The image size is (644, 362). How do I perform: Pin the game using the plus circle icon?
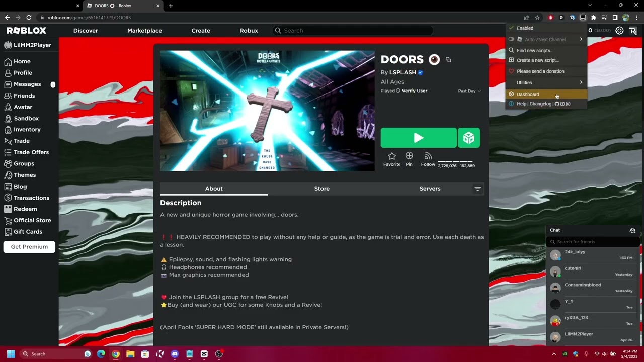[x=409, y=156]
